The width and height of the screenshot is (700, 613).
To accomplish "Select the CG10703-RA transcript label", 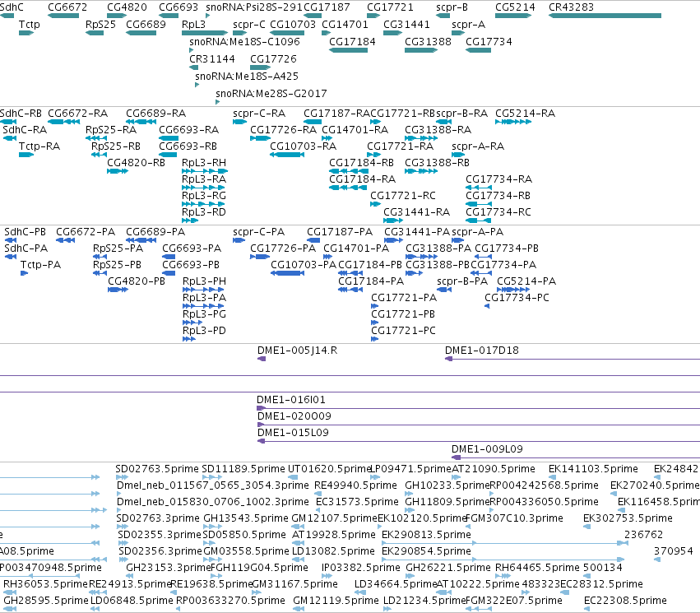I will pos(304,146).
